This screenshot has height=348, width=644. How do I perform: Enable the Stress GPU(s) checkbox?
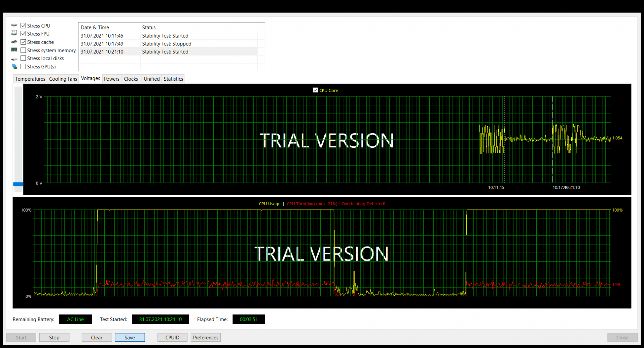pos(23,67)
